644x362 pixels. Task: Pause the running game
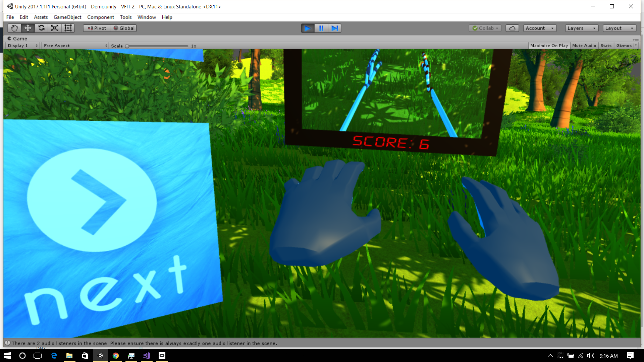point(321,28)
